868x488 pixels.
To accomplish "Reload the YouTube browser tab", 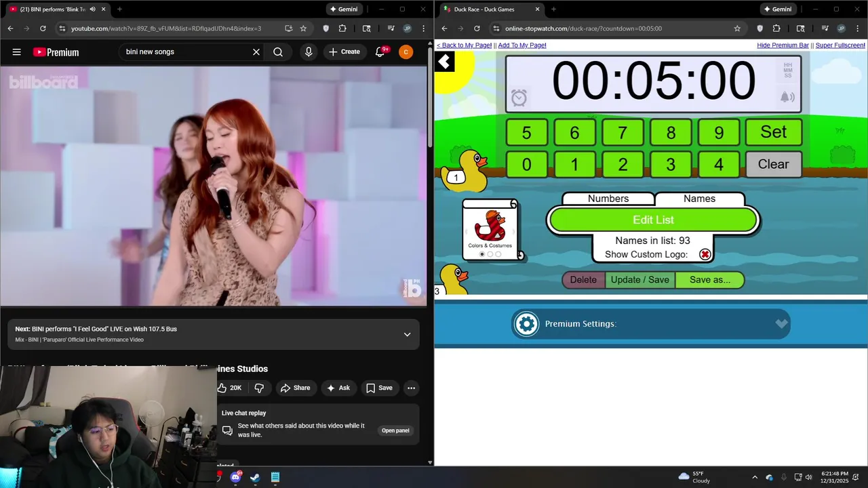I will tap(43, 28).
